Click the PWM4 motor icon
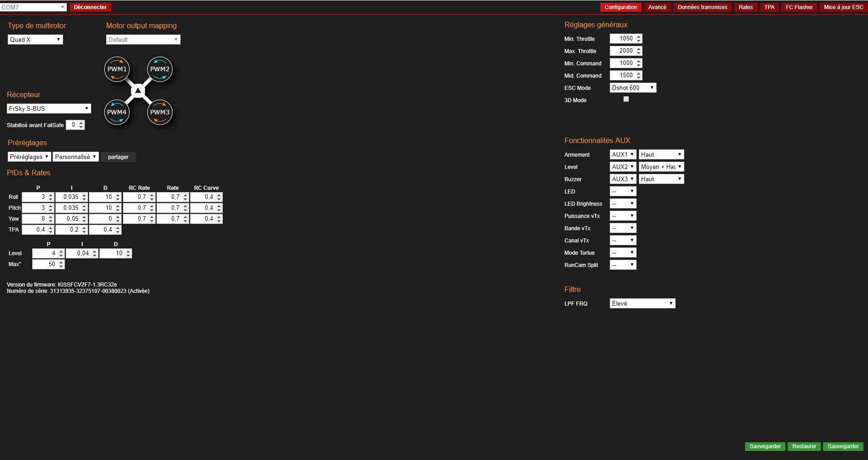Screen dimensions: 868x460 pyautogui.click(x=117, y=112)
